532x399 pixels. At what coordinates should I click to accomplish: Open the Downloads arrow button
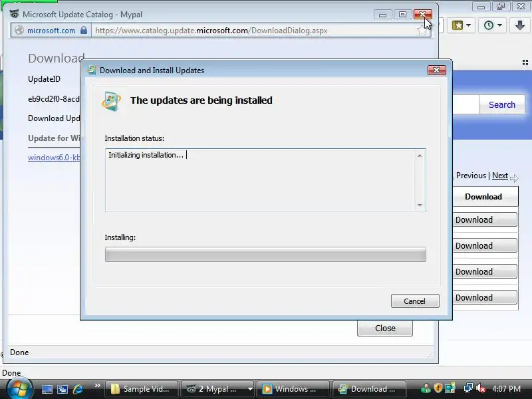pos(519,25)
